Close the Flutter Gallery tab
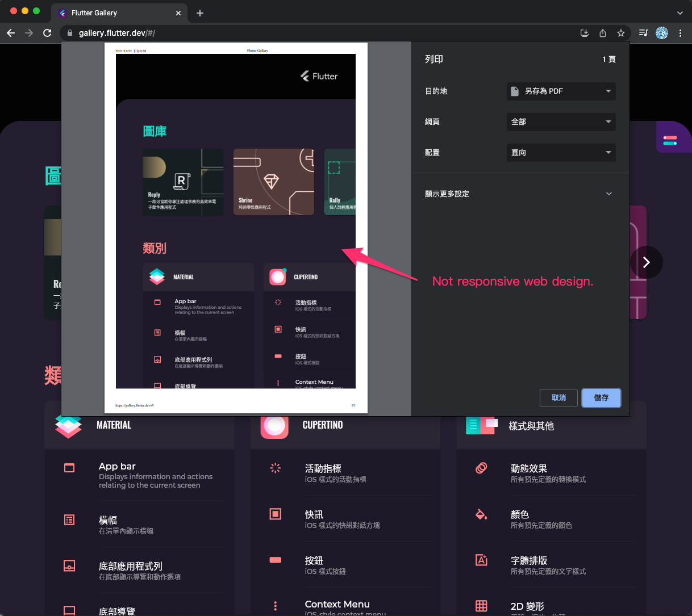The height and width of the screenshot is (616, 692). tap(178, 12)
